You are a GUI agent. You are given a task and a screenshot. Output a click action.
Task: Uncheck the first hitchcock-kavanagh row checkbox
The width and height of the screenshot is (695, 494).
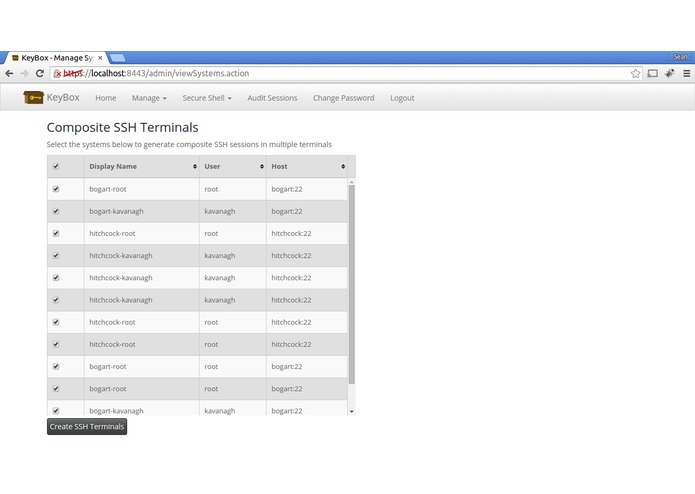[56, 255]
